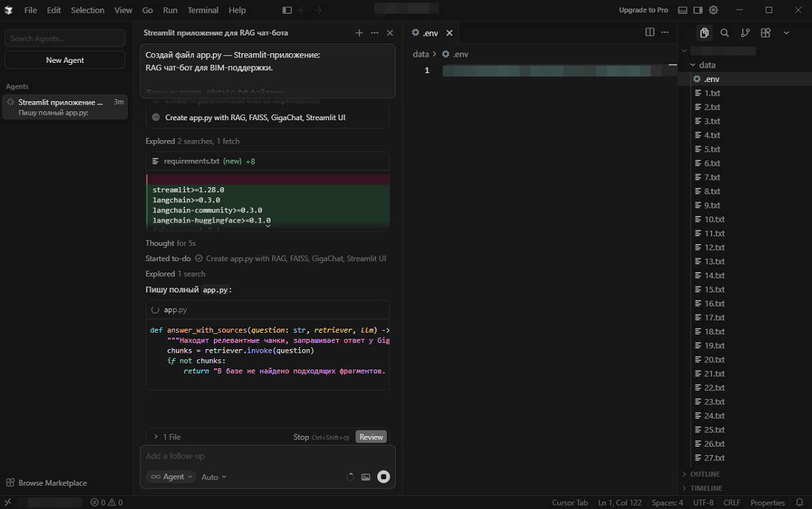The image size is (812, 509).
Task: Stop the running agent with the stop icon
Action: pyautogui.click(x=383, y=477)
